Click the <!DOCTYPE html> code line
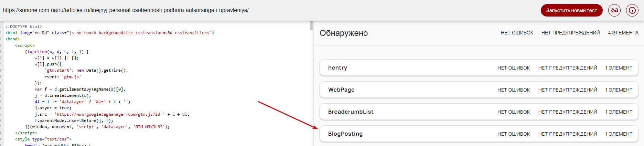This screenshot has height=146, width=644. coord(23,27)
